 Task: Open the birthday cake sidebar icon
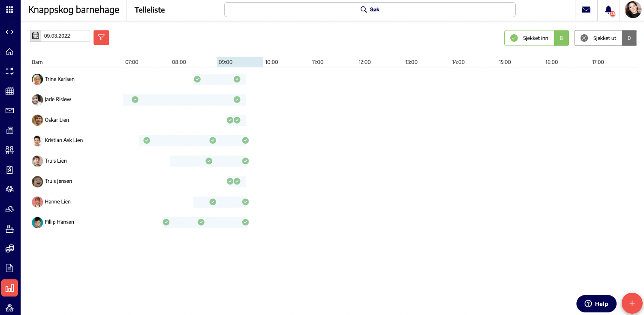(9, 229)
